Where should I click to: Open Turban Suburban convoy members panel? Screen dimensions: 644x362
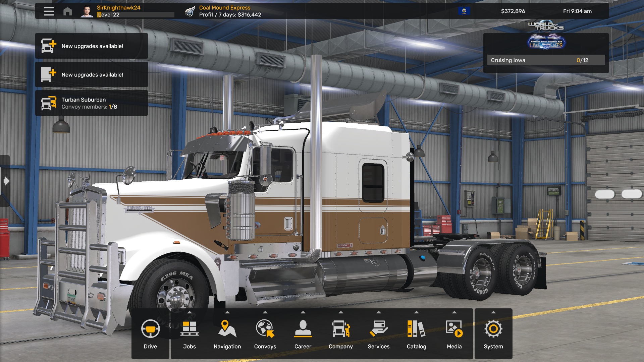pyautogui.click(x=92, y=103)
